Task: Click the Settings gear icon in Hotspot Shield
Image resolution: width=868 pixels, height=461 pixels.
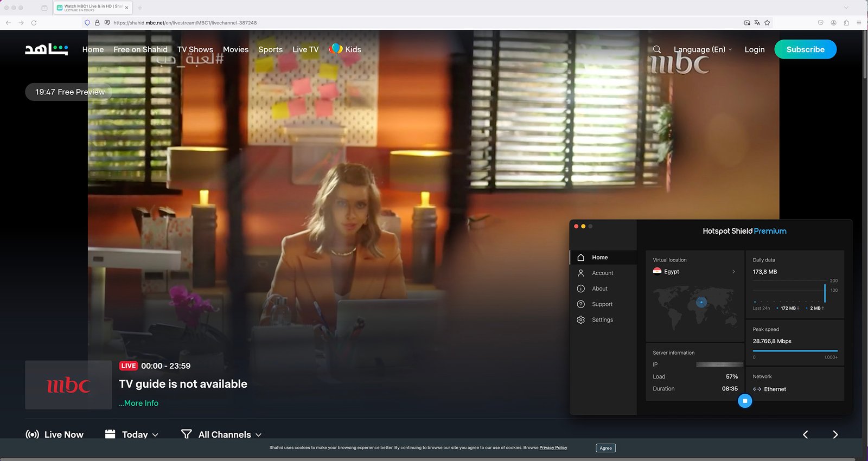Action: (x=581, y=320)
